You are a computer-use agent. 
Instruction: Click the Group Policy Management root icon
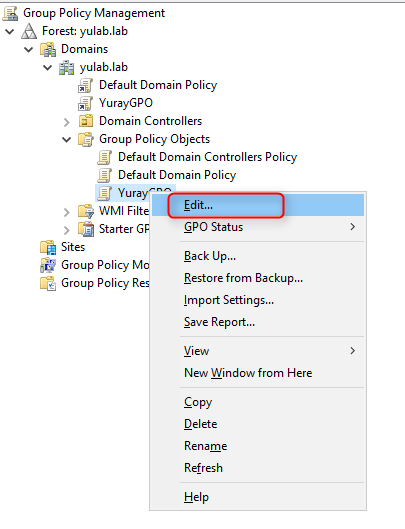[x=10, y=13]
